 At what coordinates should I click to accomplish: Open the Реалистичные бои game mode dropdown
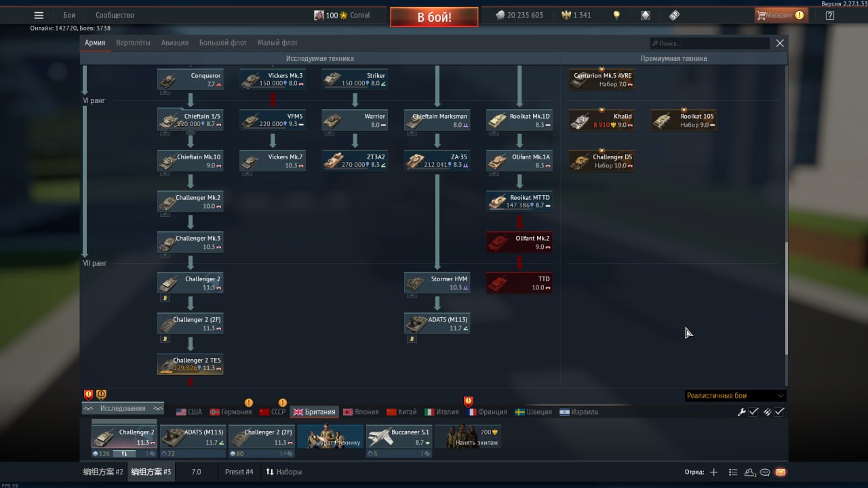tap(736, 396)
